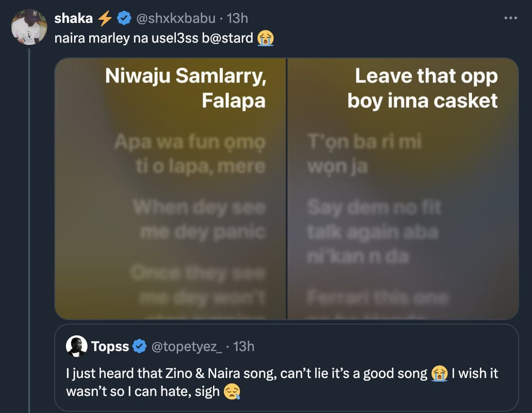Click the crying emoji after "good song"
This screenshot has width=532, height=413.
(x=440, y=373)
